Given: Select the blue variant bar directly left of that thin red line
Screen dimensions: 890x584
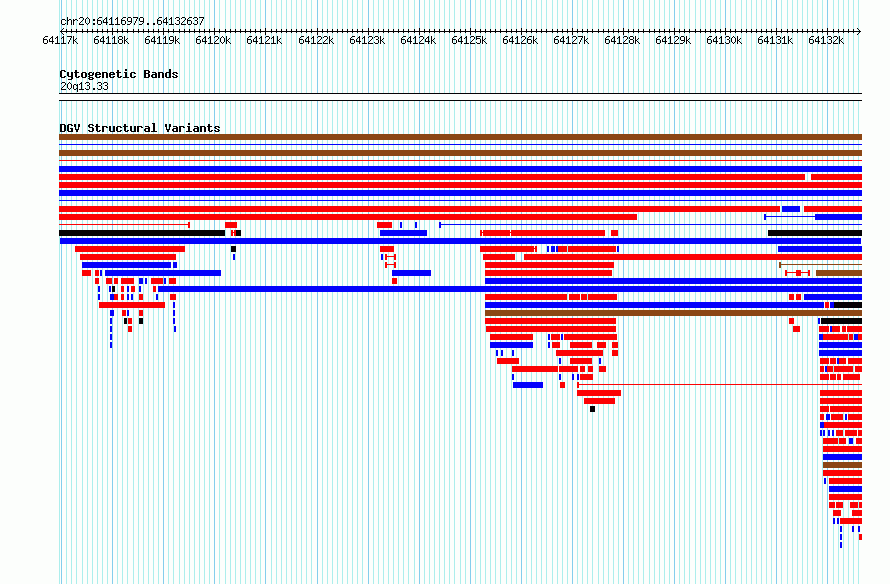Looking at the screenshot, I should (528, 385).
